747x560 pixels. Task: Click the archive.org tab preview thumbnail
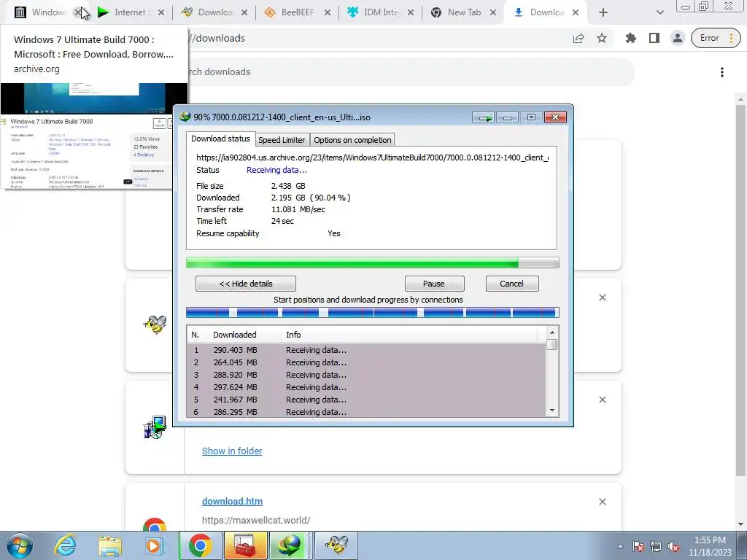pyautogui.click(x=94, y=136)
